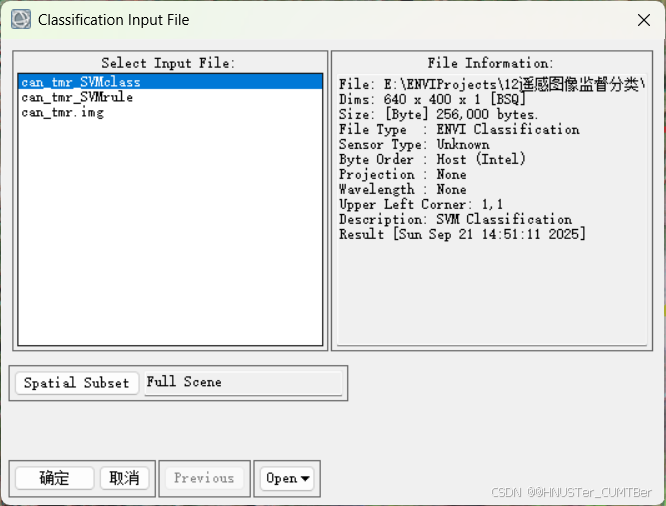Click the Upper Left Corner: 1,1 line
The image size is (666, 506).
(421, 204)
